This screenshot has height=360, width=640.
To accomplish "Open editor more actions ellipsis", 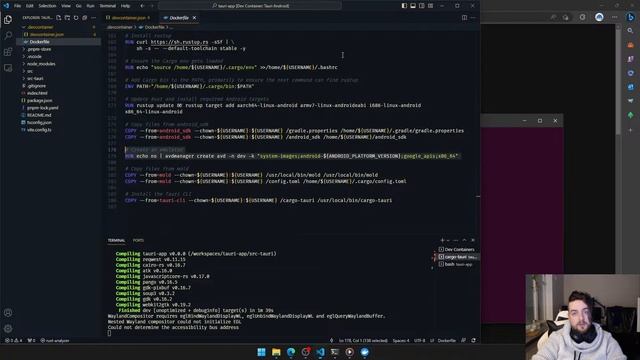I will click(473, 18).
